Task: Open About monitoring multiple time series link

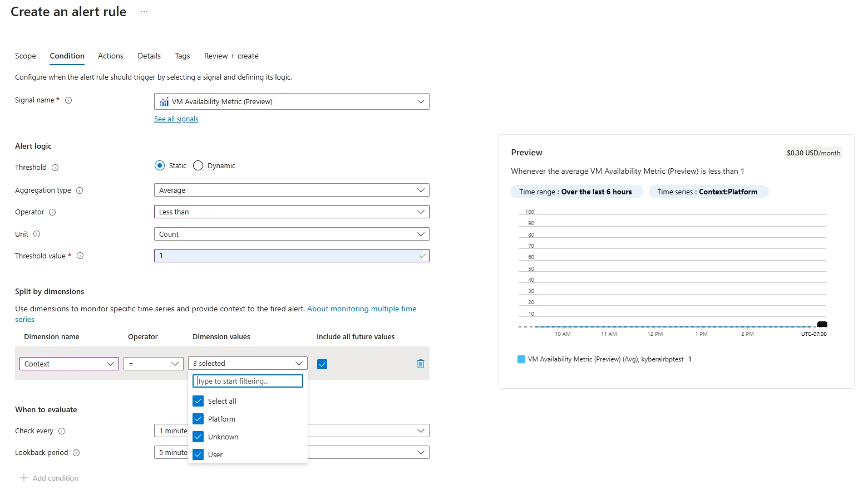Action: [x=362, y=309]
